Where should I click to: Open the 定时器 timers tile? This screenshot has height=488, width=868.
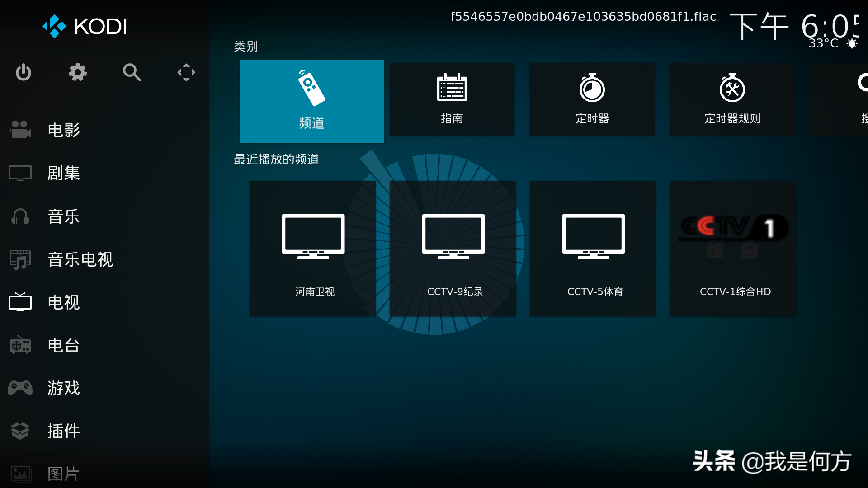click(x=592, y=99)
